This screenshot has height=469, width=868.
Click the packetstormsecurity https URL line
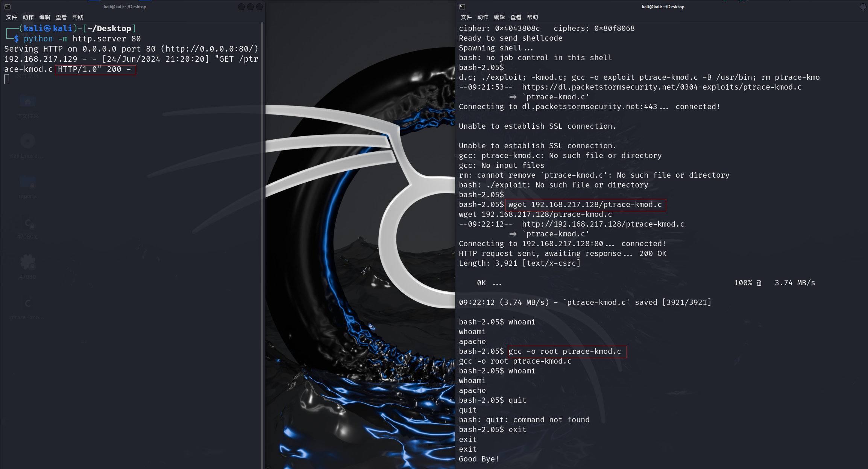630,87
